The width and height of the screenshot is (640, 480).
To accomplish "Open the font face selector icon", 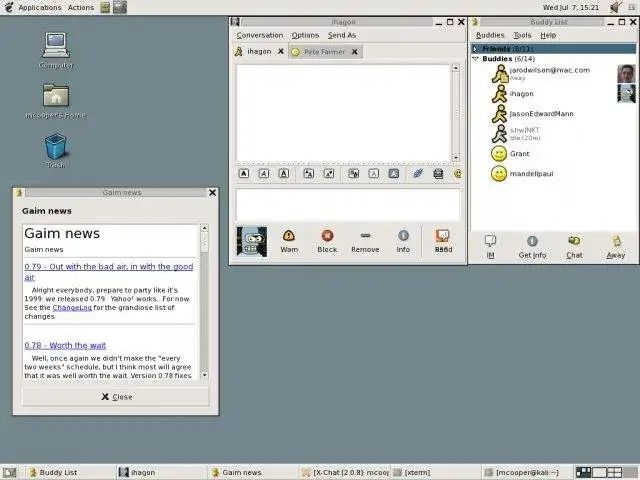I will [x=354, y=174].
